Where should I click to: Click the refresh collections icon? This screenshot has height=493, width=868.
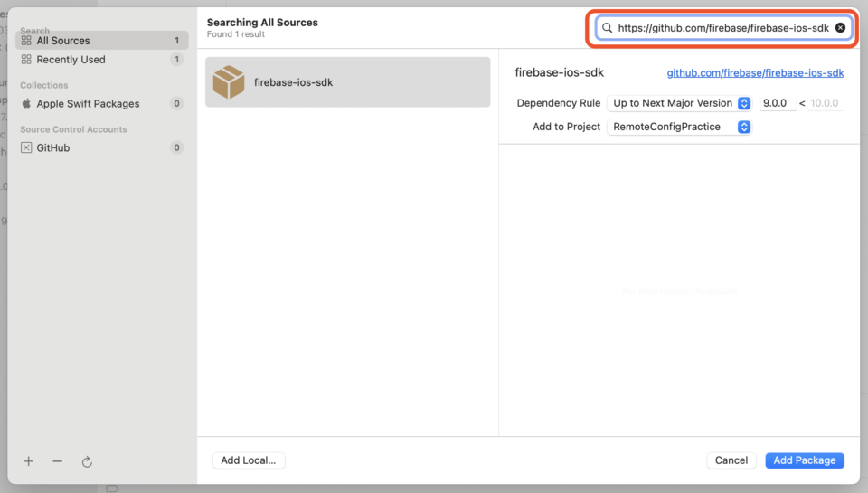(87, 461)
